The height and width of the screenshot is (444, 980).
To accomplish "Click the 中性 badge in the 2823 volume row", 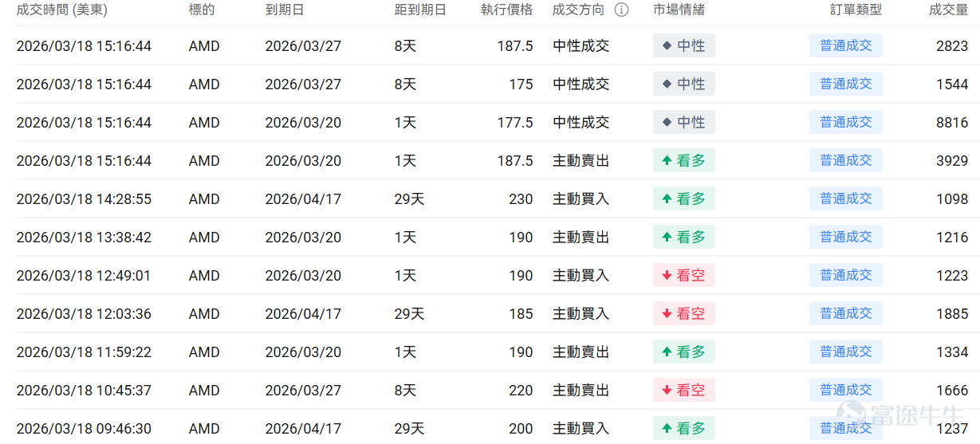I will [683, 46].
